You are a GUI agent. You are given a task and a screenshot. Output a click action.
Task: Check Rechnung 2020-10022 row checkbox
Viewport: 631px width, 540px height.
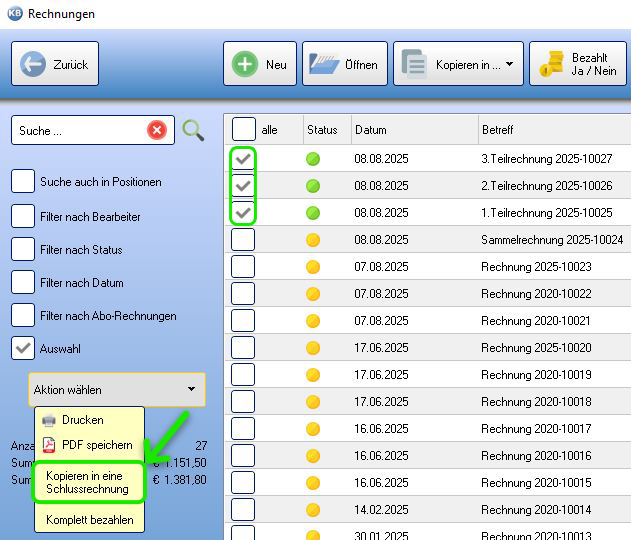[243, 293]
